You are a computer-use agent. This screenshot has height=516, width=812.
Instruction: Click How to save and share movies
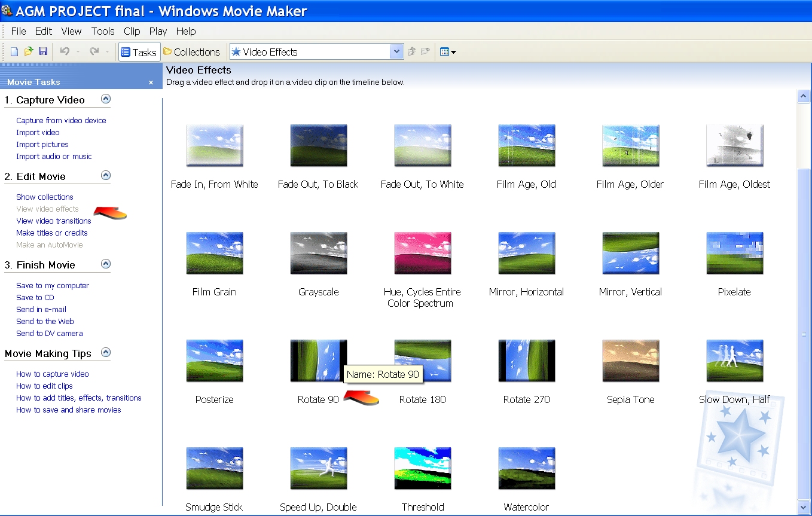[69, 410]
